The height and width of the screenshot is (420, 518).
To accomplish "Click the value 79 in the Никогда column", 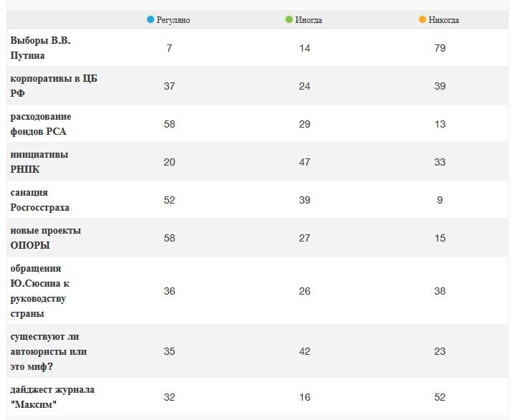I will [440, 48].
